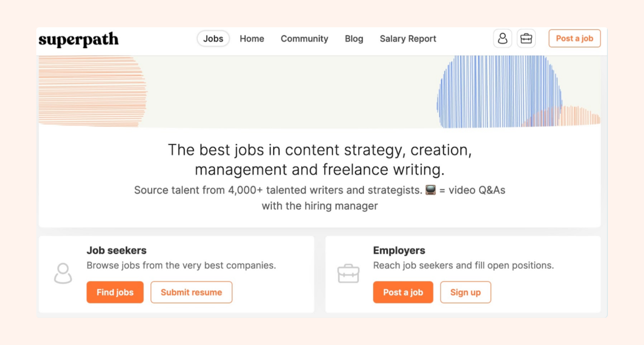Open the user account icon in header
The height and width of the screenshot is (345, 644).
(x=502, y=39)
